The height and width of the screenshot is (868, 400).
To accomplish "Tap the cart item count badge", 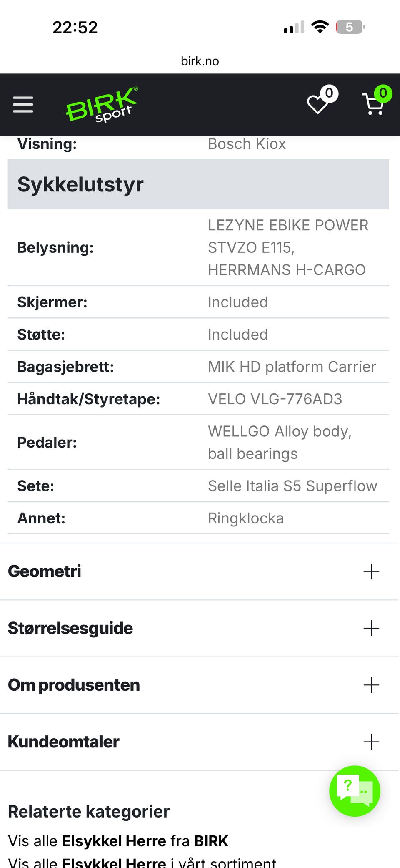I will pyautogui.click(x=383, y=93).
